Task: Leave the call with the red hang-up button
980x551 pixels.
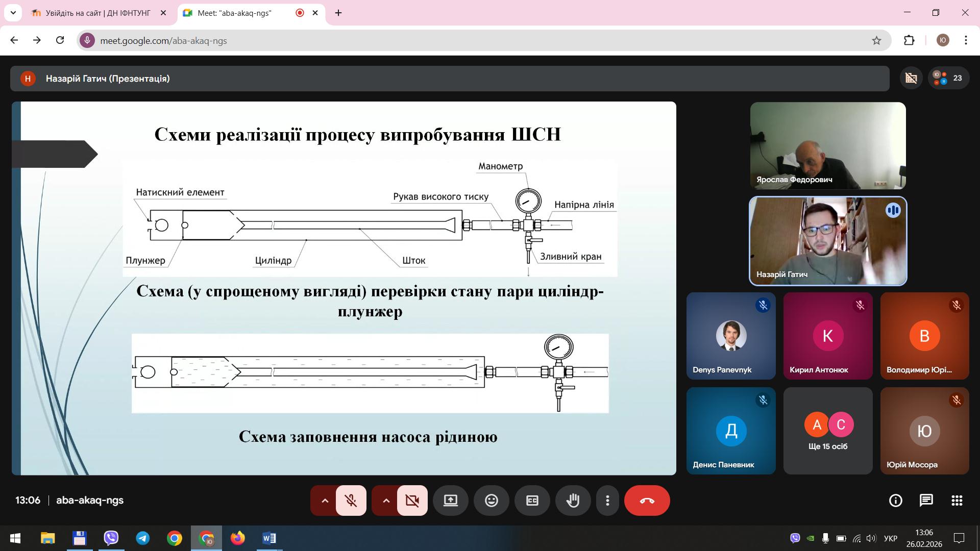Action: point(647,500)
